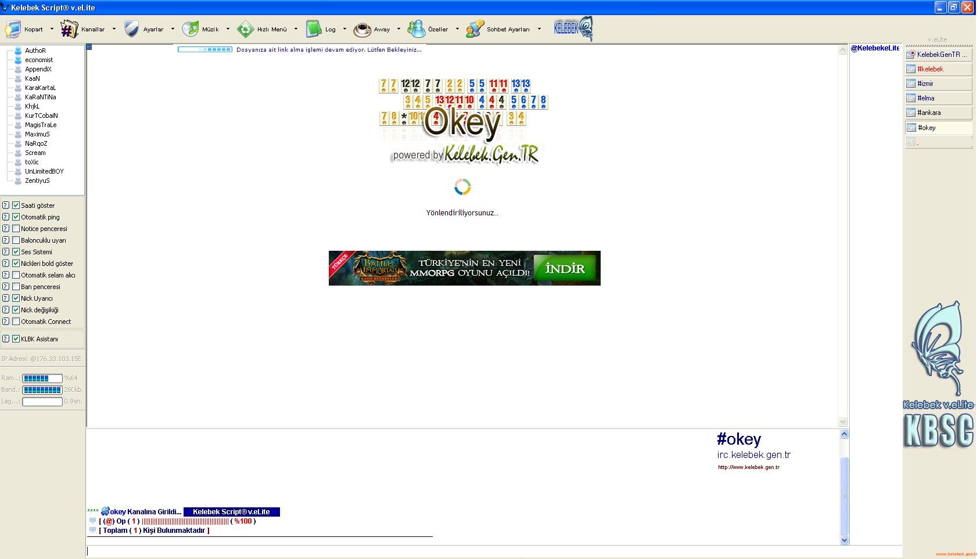Switch to #elma channel tab

[x=939, y=98]
